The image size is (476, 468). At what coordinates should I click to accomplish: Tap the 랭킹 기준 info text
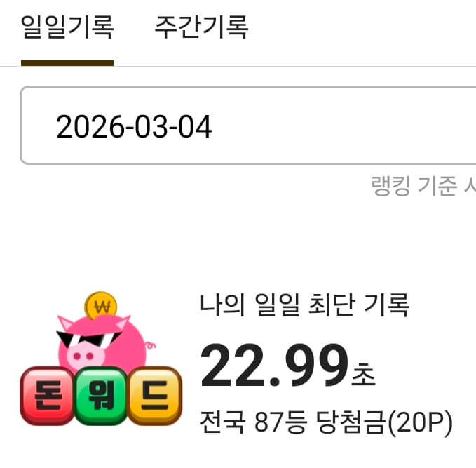[x=423, y=185]
